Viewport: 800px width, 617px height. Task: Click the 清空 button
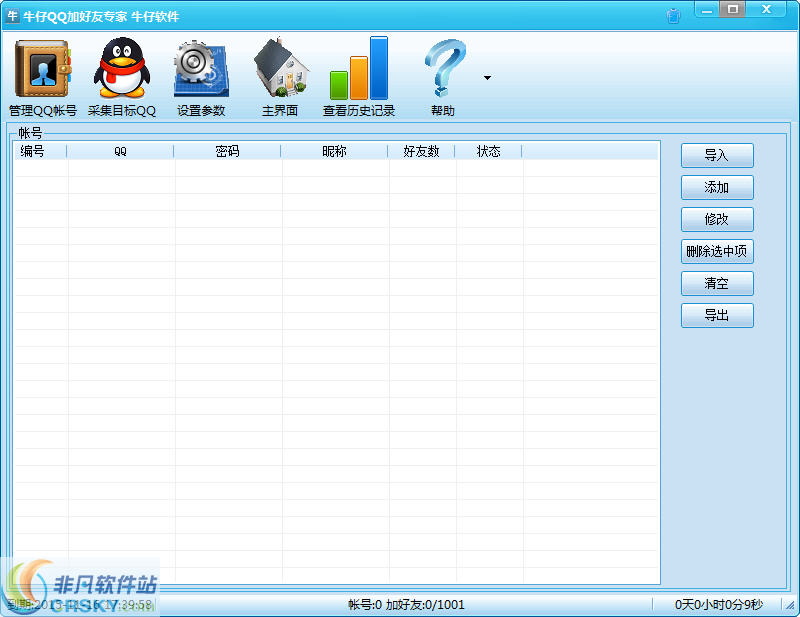tap(717, 283)
